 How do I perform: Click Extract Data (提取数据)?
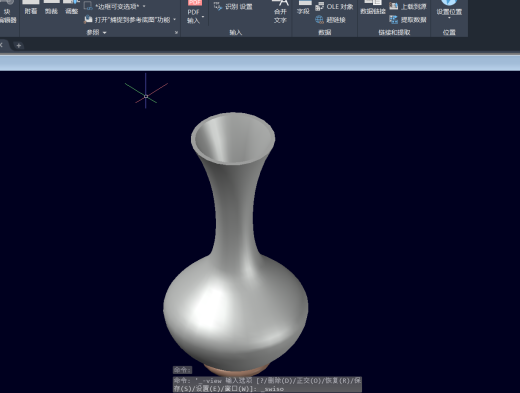[408, 20]
